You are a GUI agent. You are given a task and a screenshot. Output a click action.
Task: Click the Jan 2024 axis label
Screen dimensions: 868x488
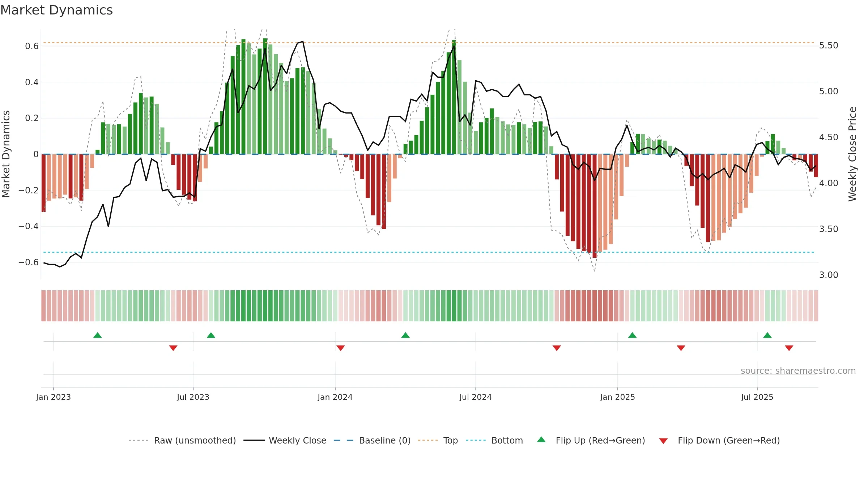[x=335, y=397]
